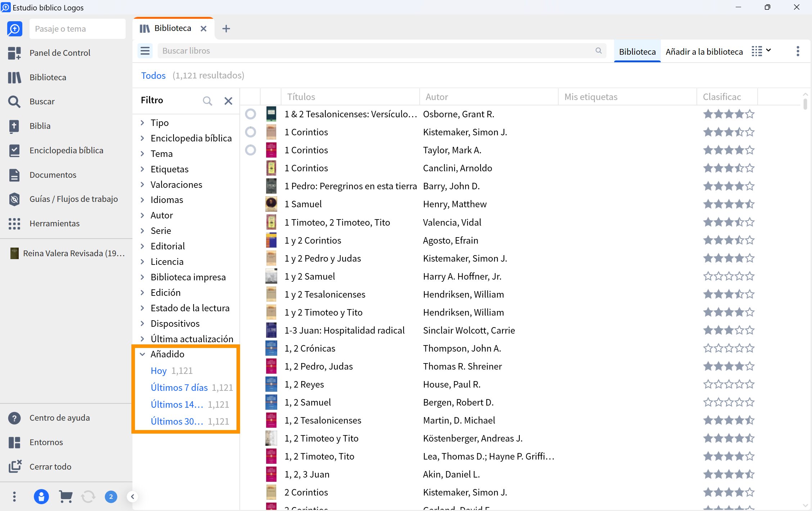Viewport: 812px width, 511px height.
Task: Close the Filtro panel with X
Action: (x=228, y=101)
